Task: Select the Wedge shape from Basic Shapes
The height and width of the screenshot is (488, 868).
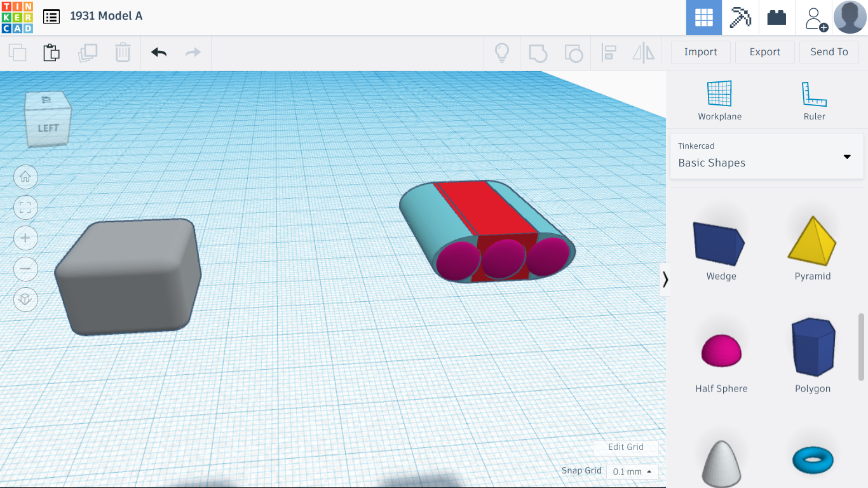Action: 719,245
